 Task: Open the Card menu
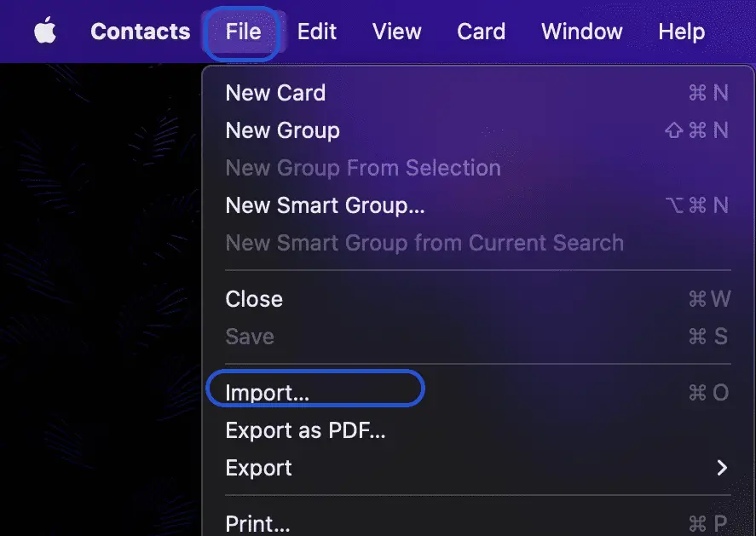click(482, 32)
